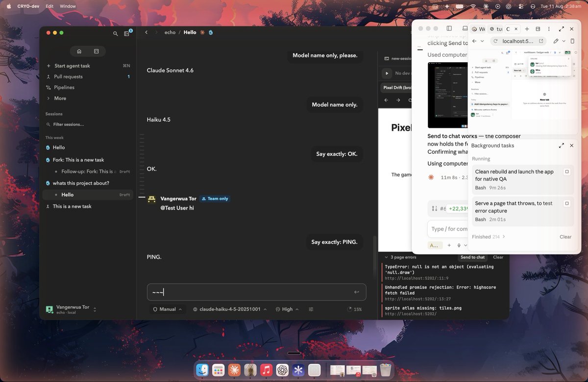This screenshot has height=382, width=588.
Task: Navigate back with the left chevron near echo
Action: pyautogui.click(x=146, y=32)
